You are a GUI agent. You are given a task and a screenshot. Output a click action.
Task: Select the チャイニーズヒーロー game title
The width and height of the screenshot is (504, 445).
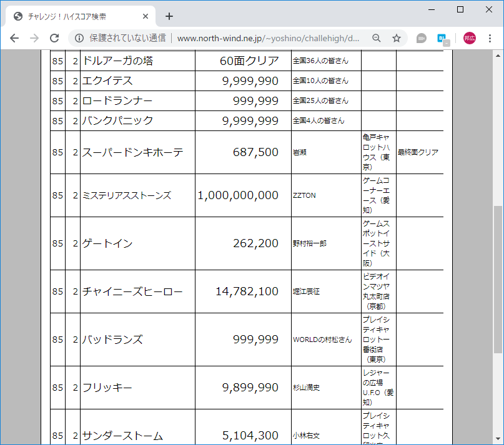point(132,291)
